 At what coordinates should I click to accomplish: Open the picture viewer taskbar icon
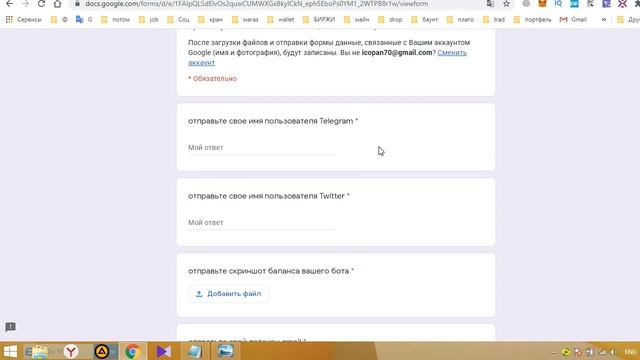coord(225,351)
